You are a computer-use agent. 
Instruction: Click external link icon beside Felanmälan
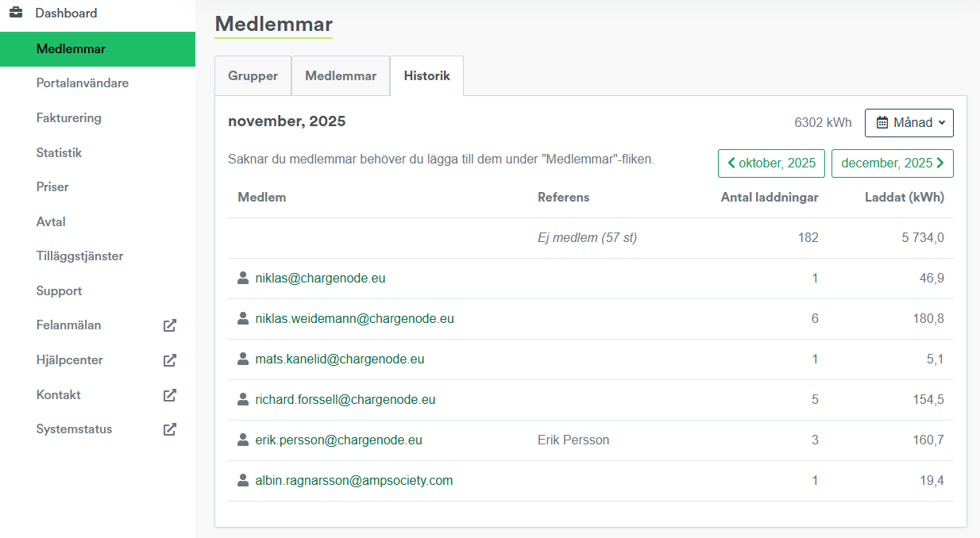pyautogui.click(x=169, y=325)
